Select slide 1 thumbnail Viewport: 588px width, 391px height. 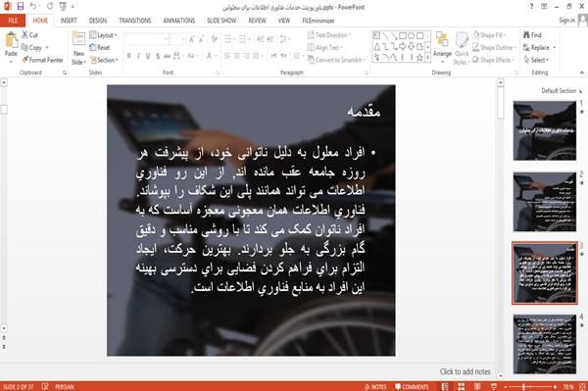pyautogui.click(x=545, y=130)
